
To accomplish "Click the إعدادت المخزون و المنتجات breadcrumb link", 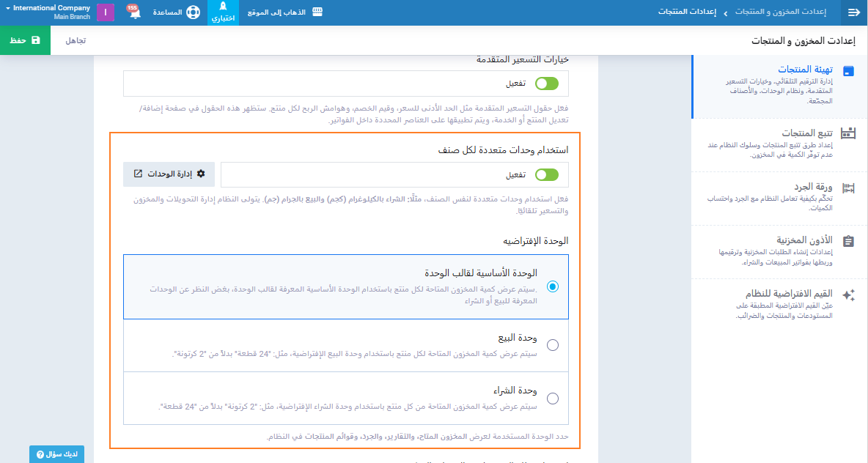I will coord(779,13).
